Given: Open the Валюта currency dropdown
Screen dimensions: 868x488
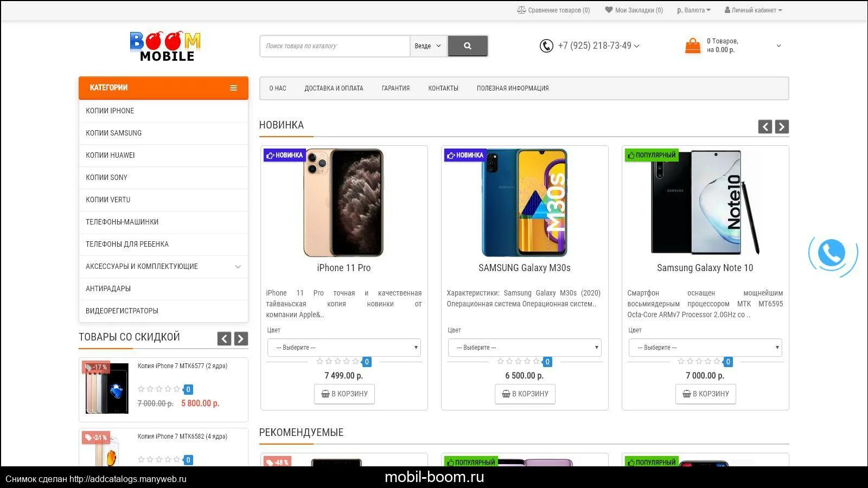Looking at the screenshot, I should click(x=694, y=10).
